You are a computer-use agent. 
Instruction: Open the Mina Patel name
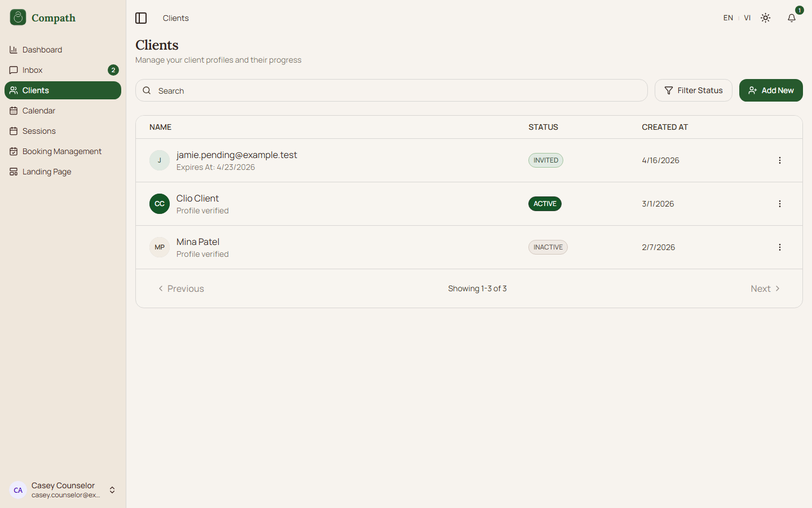pos(198,242)
